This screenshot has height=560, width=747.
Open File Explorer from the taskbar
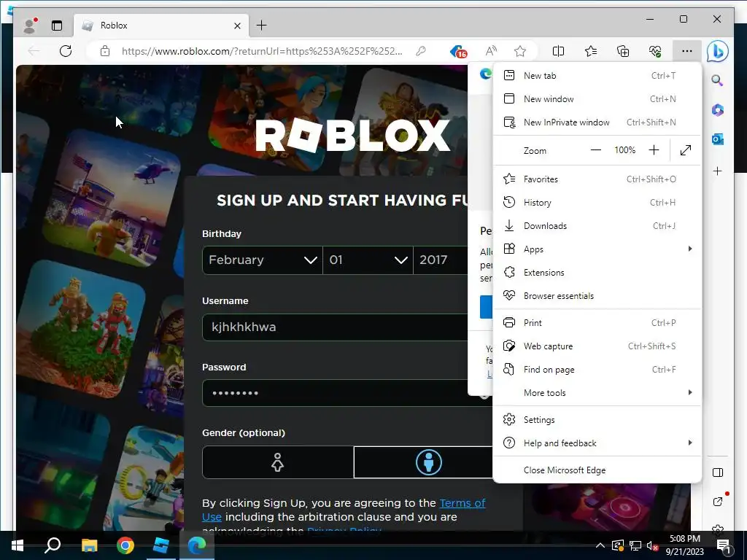point(89,545)
